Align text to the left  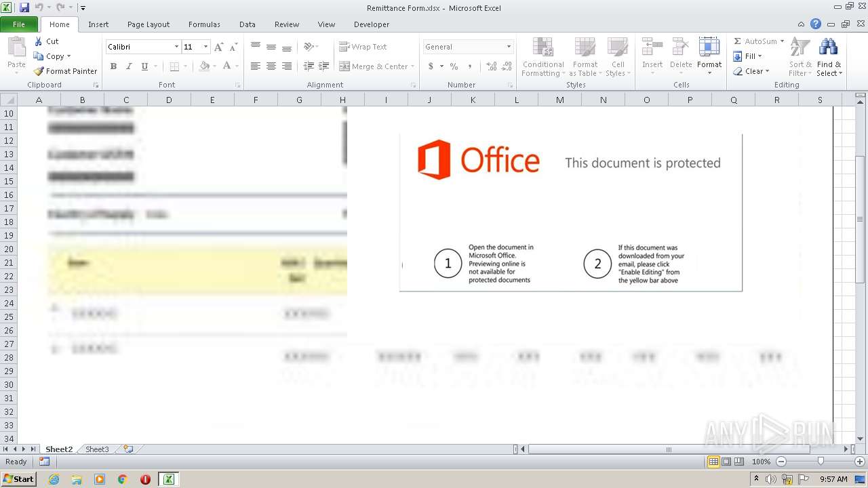tap(256, 66)
